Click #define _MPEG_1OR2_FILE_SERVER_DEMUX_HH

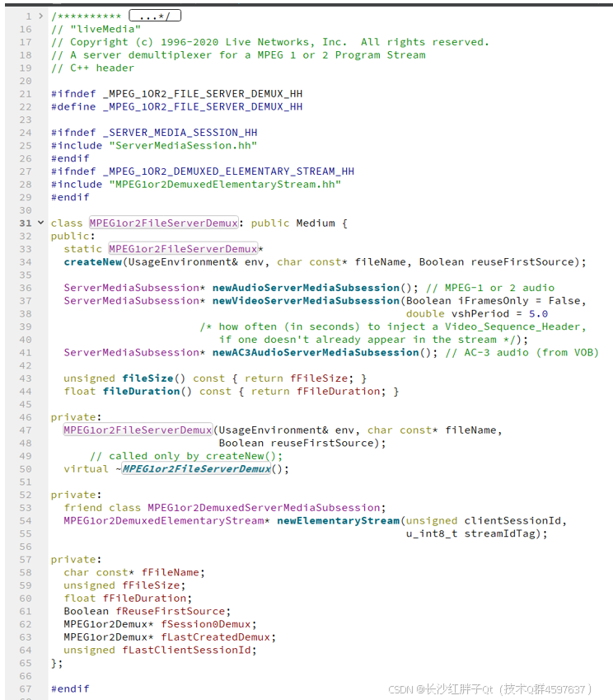coord(176,106)
